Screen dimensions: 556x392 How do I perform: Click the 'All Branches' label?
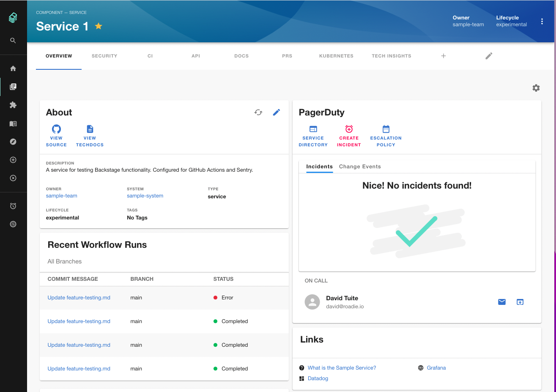tap(65, 261)
